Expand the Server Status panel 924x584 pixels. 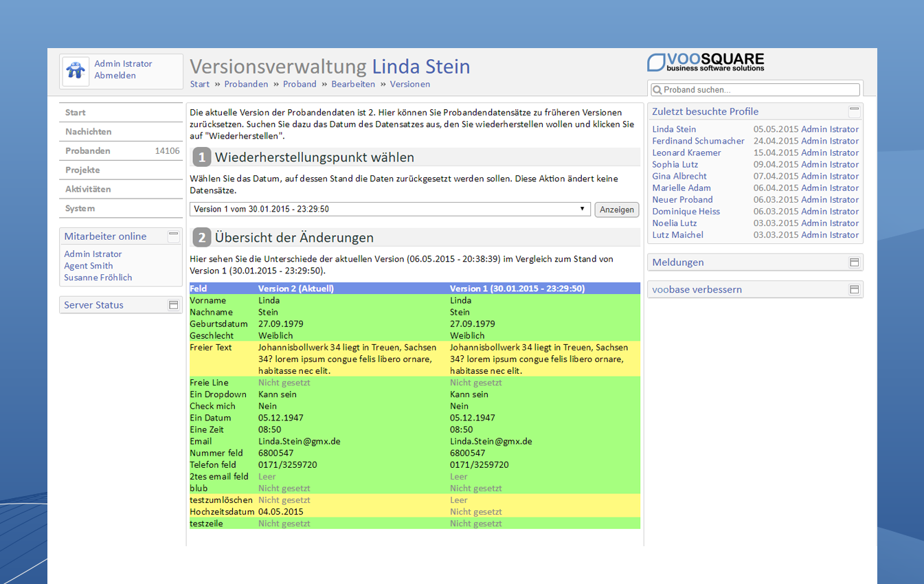point(174,305)
